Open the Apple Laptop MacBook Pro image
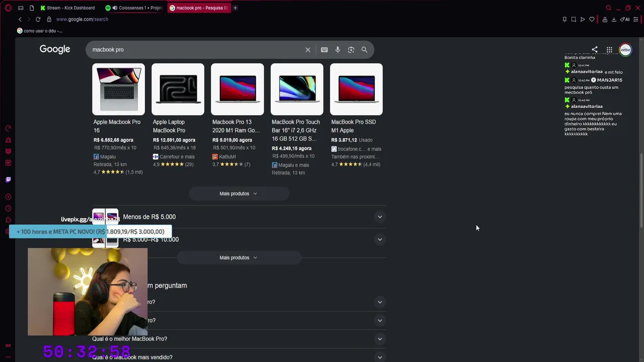644x362 pixels. coord(178,89)
